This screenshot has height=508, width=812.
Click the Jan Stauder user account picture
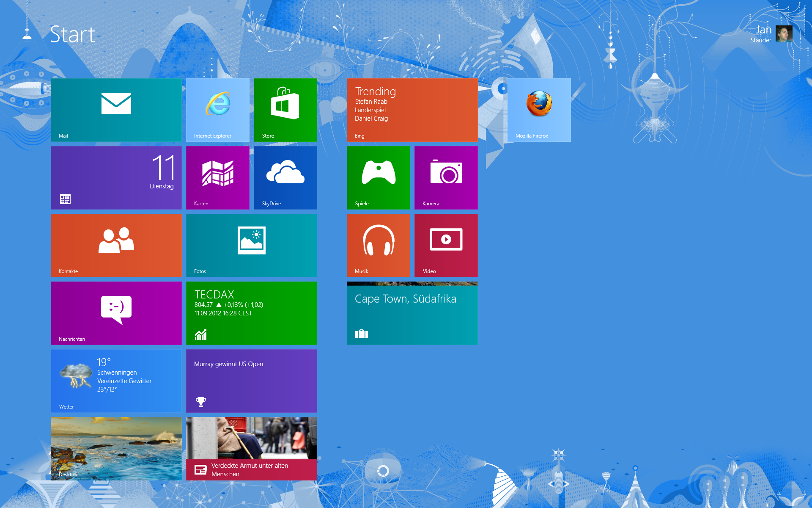pos(784,34)
